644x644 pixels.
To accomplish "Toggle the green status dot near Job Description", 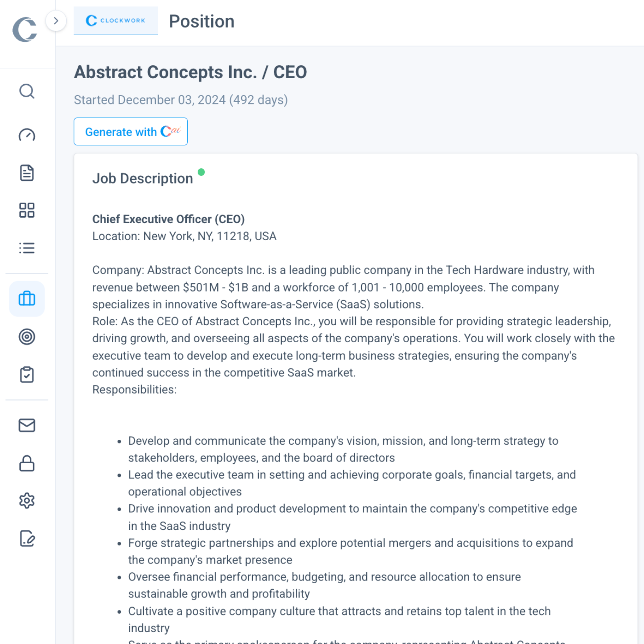I will click(201, 172).
